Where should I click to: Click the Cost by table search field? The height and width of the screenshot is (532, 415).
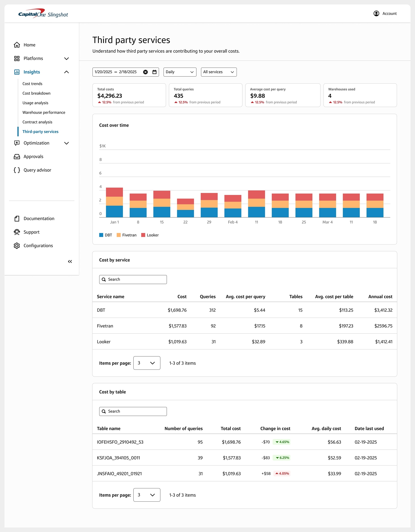(133, 411)
